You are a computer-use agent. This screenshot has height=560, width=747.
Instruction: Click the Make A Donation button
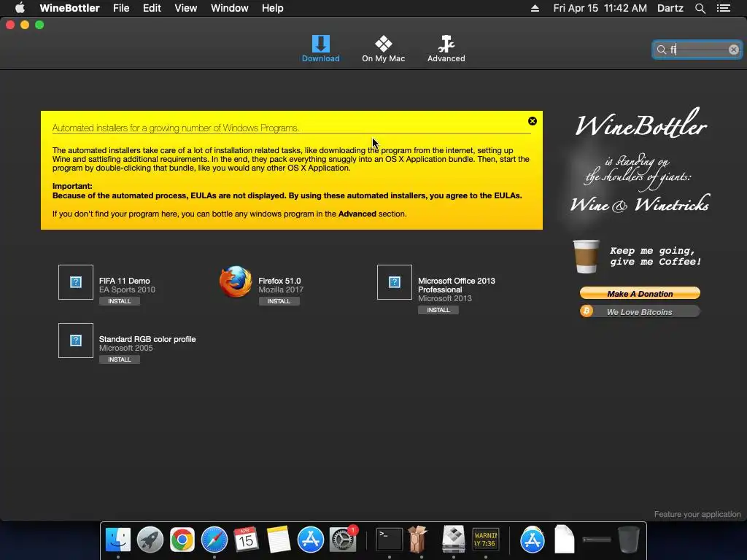click(x=640, y=293)
